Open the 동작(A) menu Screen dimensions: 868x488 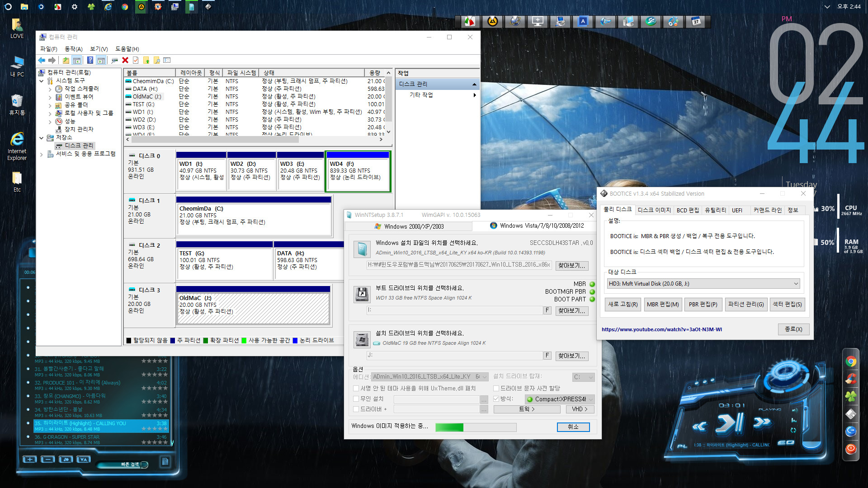point(74,49)
